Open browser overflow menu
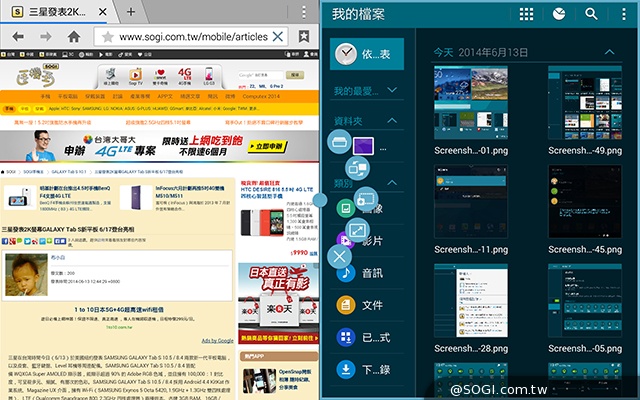 (304, 12)
